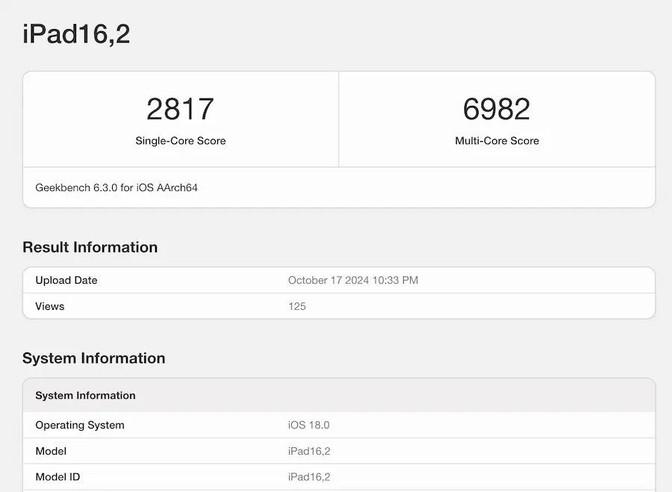This screenshot has height=492, width=672.
Task: Click the System Information table header row
Action: [x=339, y=396]
